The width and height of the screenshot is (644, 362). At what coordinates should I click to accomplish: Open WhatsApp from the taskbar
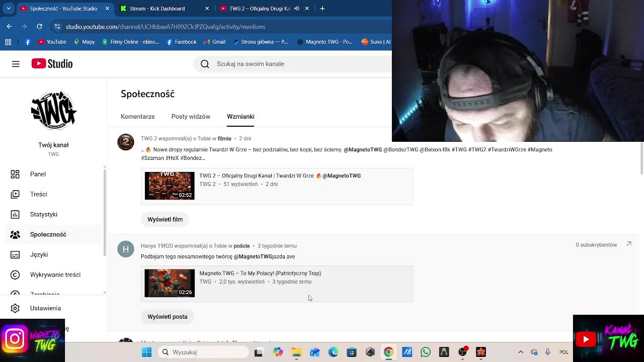click(x=425, y=352)
